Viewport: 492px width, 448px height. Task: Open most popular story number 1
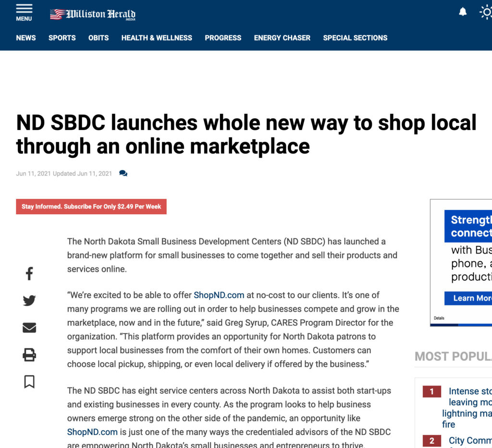pos(467,408)
